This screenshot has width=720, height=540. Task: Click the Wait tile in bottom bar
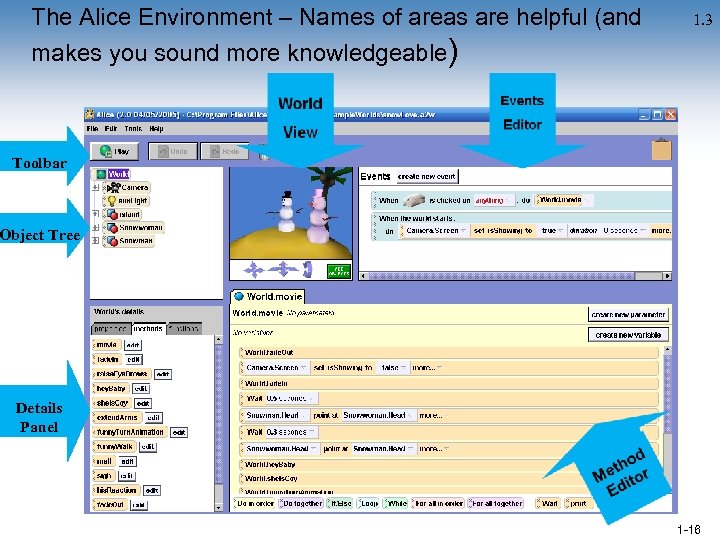548,503
